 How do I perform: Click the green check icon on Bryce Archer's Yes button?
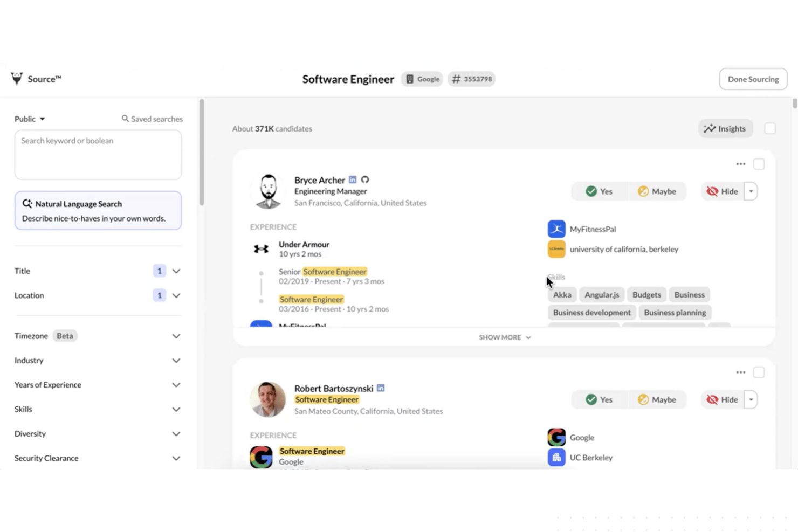(x=591, y=191)
